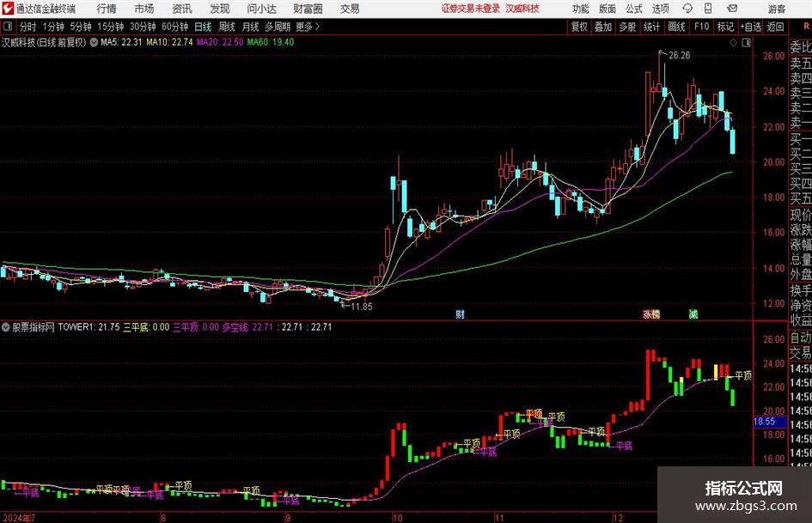Screen dimensions: 812x523
Task: Click the 11.85 low price label
Action: [362, 307]
